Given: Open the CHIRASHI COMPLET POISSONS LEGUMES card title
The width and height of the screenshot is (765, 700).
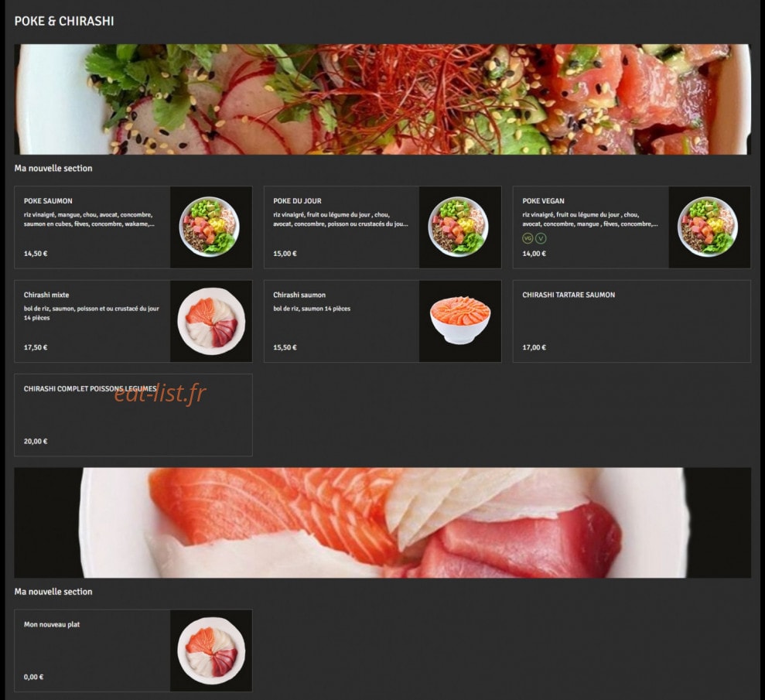Looking at the screenshot, I should pyautogui.click(x=91, y=389).
